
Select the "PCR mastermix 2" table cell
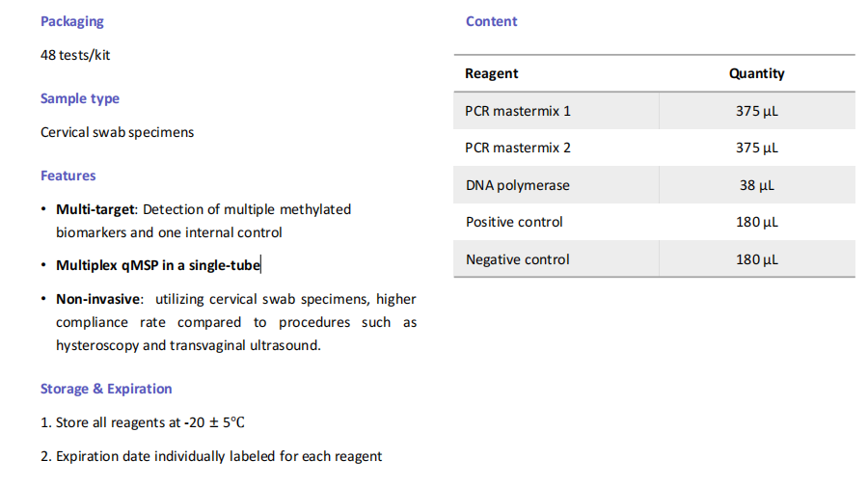tap(518, 148)
